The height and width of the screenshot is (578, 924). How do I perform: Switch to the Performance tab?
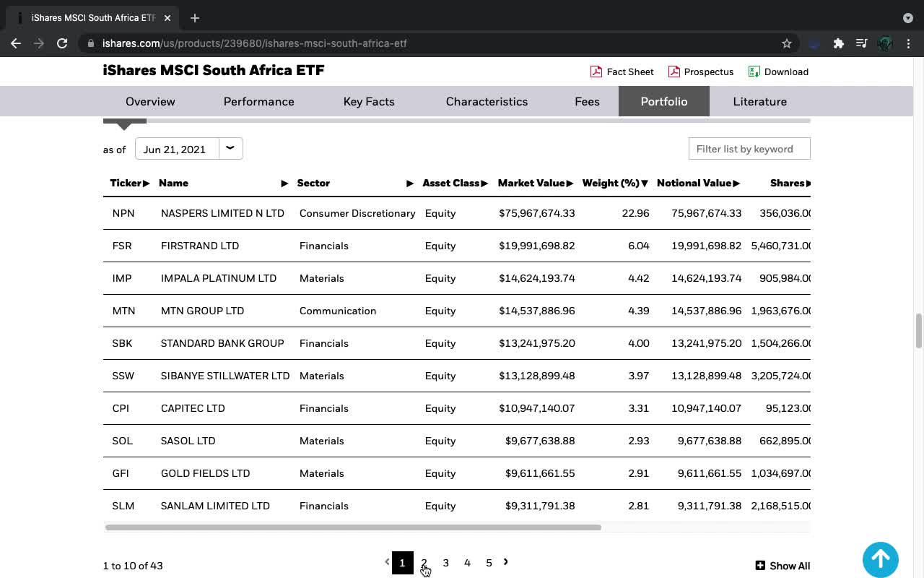(258, 101)
